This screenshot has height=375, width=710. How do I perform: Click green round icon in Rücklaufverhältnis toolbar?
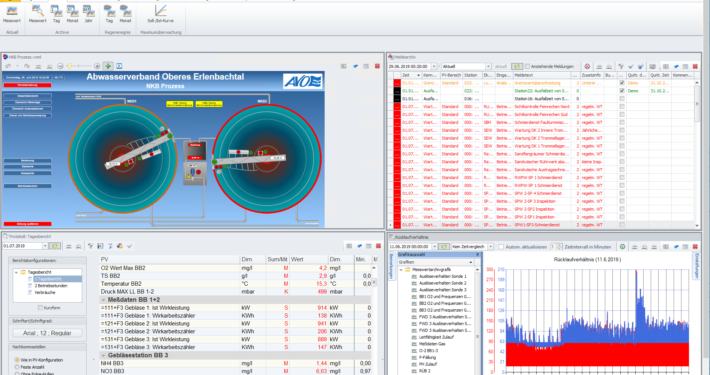point(623,247)
